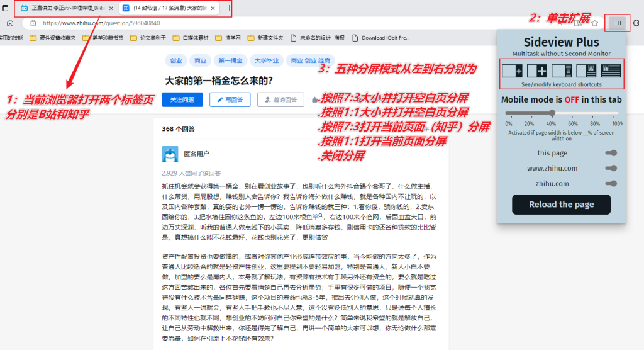Toggle mobile mode for www.zhihu.com
This screenshot has height=350, width=644.
pyautogui.click(x=611, y=168)
